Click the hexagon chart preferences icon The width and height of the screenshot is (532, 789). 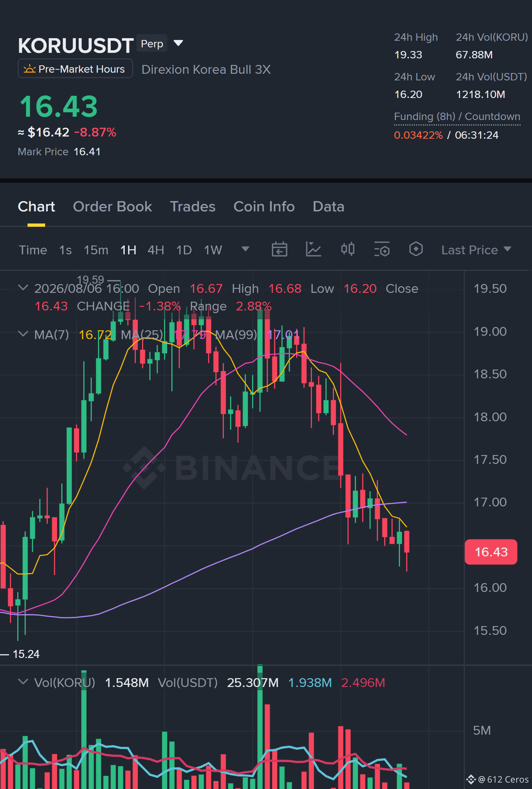tap(416, 249)
